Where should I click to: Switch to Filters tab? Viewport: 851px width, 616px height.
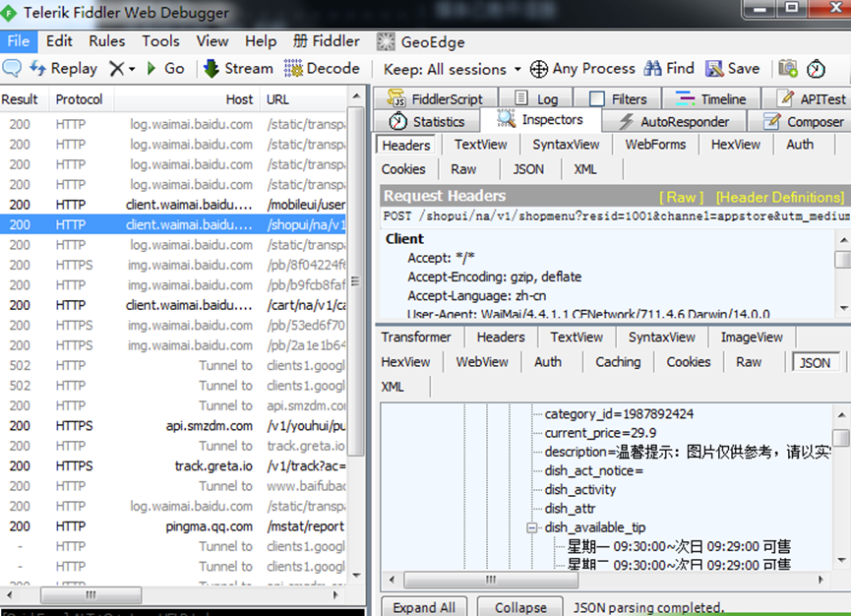click(x=618, y=98)
